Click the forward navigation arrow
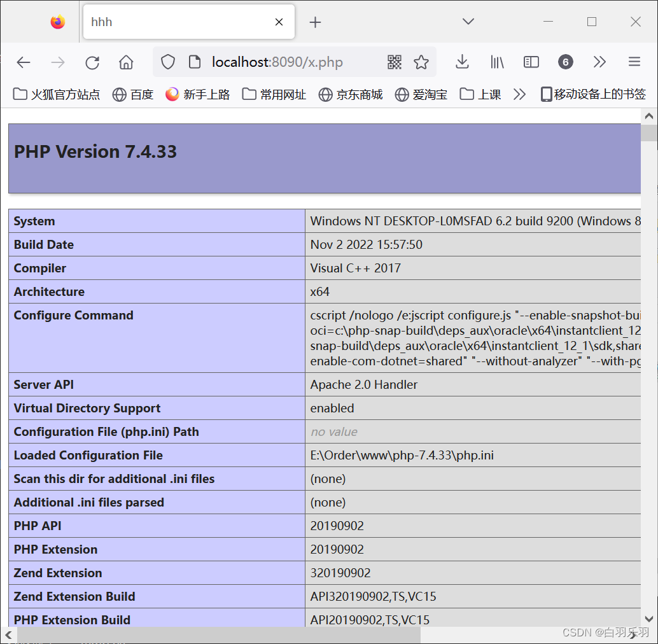 click(57, 62)
